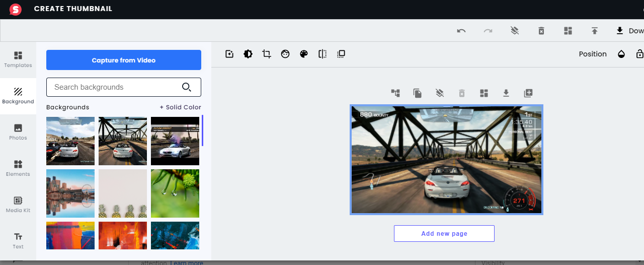Open the color palette tool
644x265 pixels.
tap(304, 54)
